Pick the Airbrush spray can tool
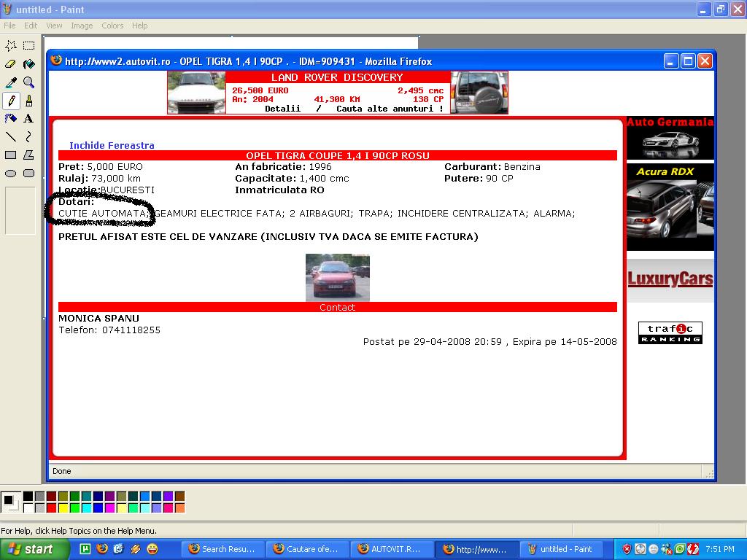The height and width of the screenshot is (560, 747). click(10, 119)
